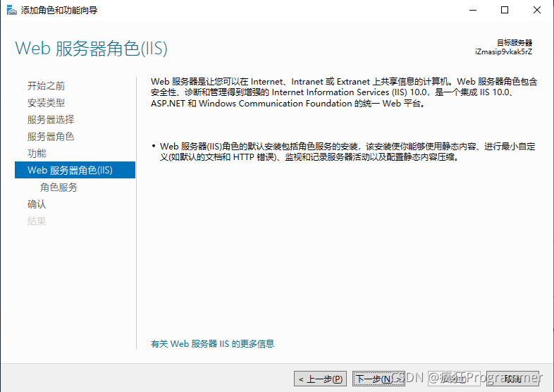Select the 安装类型 step in the sidebar
The image size is (554, 392).
[47, 103]
